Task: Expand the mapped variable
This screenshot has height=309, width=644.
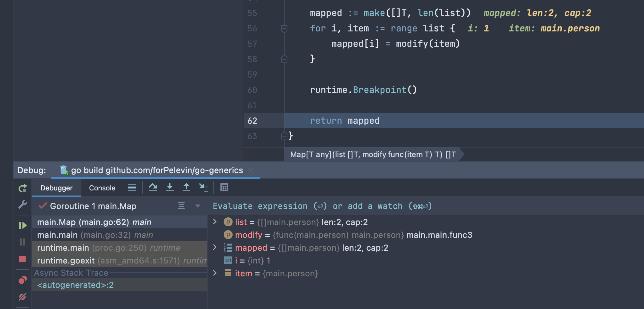Action: coord(215,247)
